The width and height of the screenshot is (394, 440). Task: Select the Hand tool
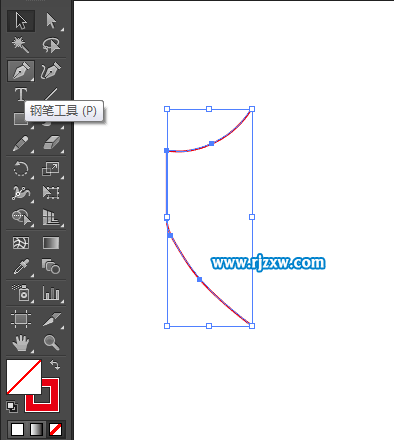[x=21, y=343]
